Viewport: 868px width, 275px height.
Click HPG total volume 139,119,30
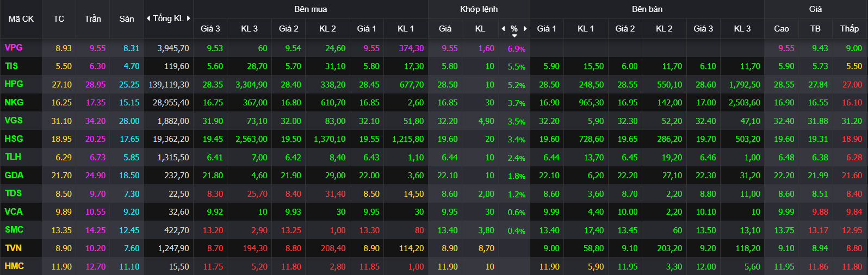pyautogui.click(x=169, y=85)
